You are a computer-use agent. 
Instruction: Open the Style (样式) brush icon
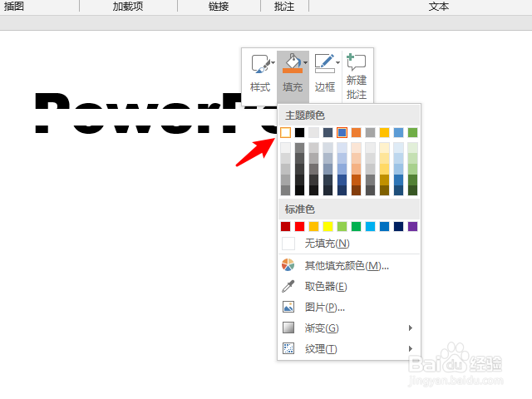tap(260, 64)
